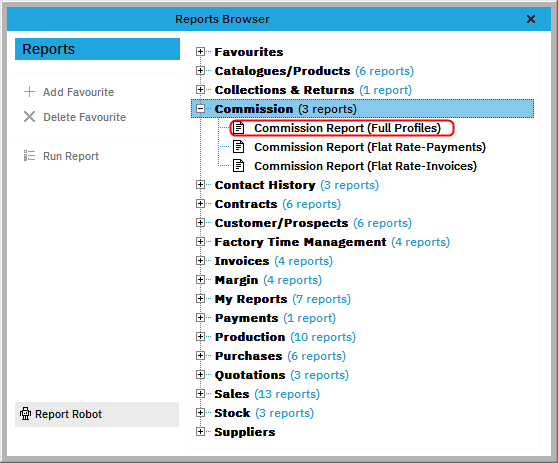The height and width of the screenshot is (463, 558).
Task: Expand the Favourites node
Action: tap(200, 52)
